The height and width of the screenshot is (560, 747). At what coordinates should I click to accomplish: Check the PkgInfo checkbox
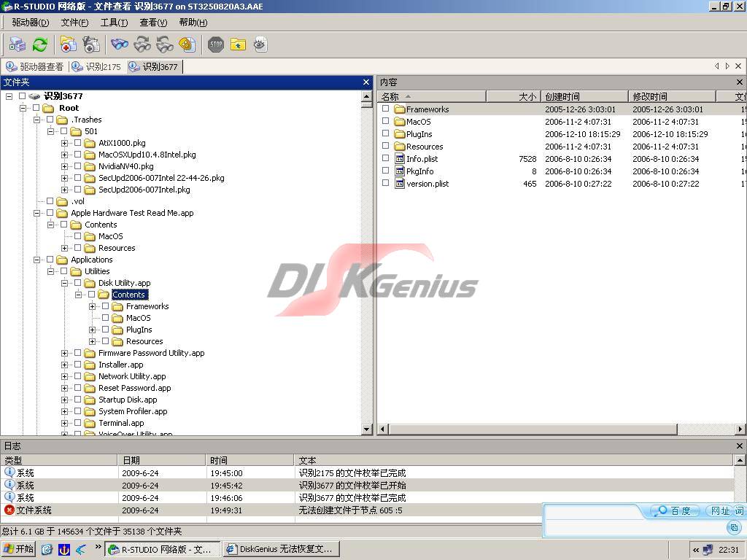tap(385, 171)
